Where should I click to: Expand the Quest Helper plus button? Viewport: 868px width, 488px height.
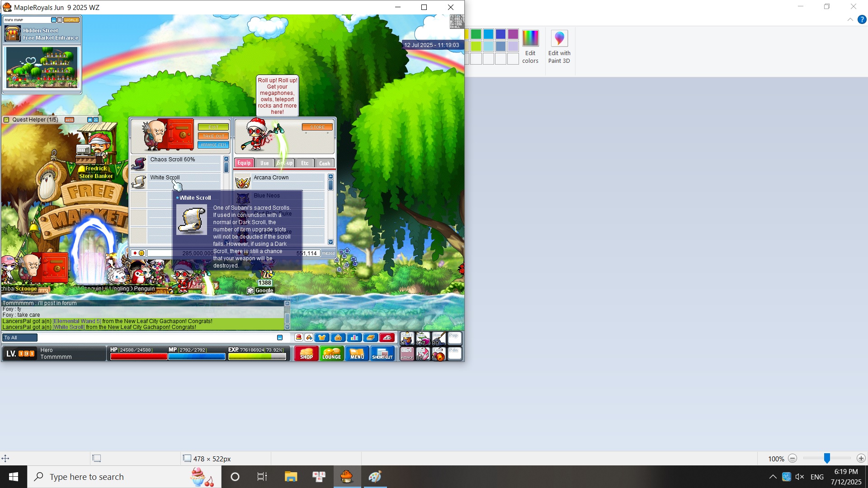tap(90, 120)
